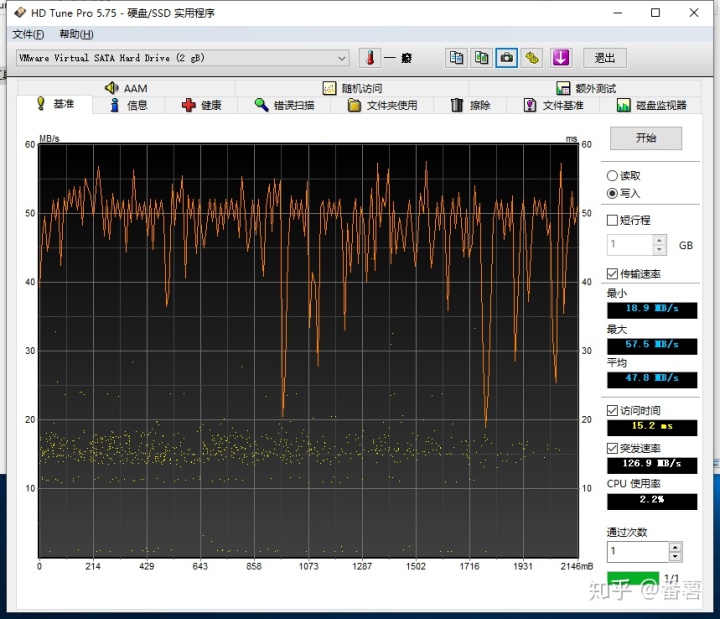
Task: Click the copy text to clipboard icon
Action: point(456,58)
